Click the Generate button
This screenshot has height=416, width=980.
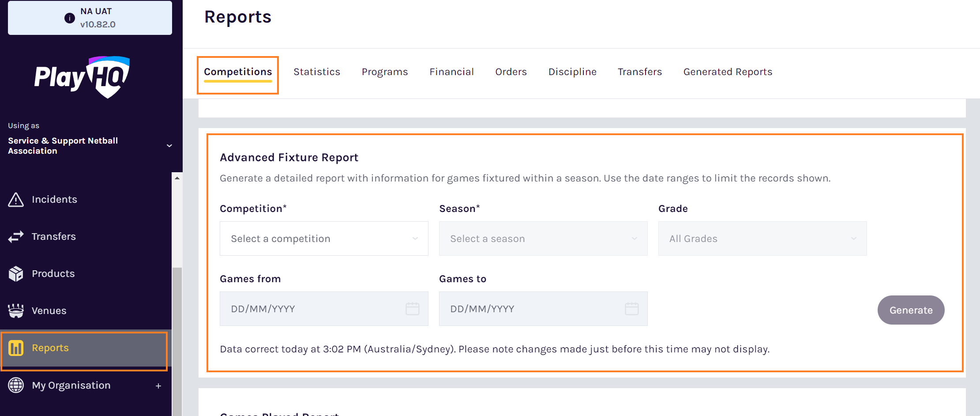911,310
